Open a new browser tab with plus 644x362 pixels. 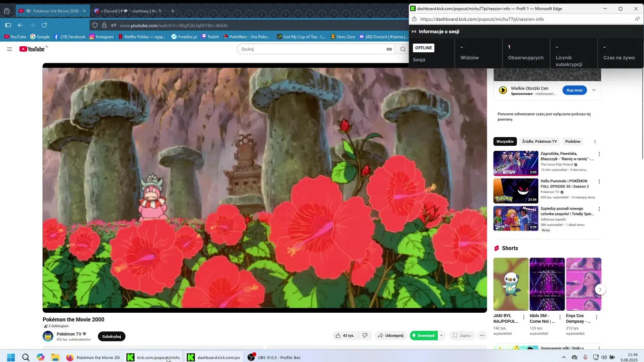point(173,11)
